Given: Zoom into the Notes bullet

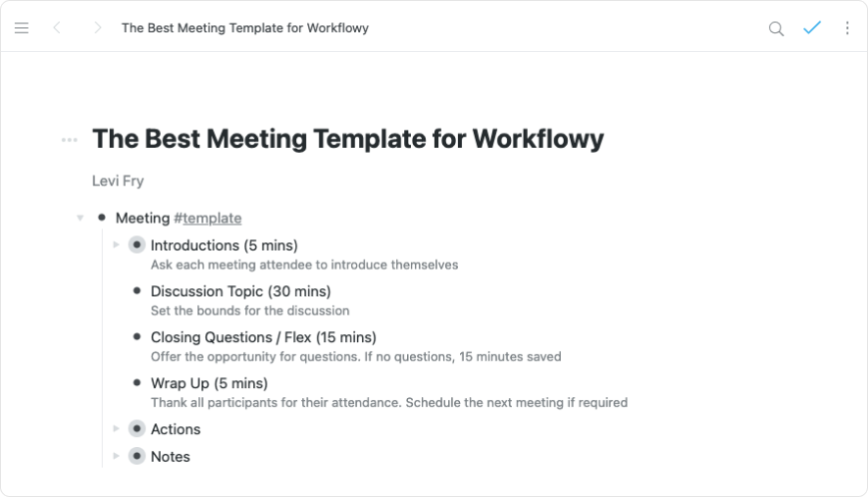Looking at the screenshot, I should click(x=136, y=457).
